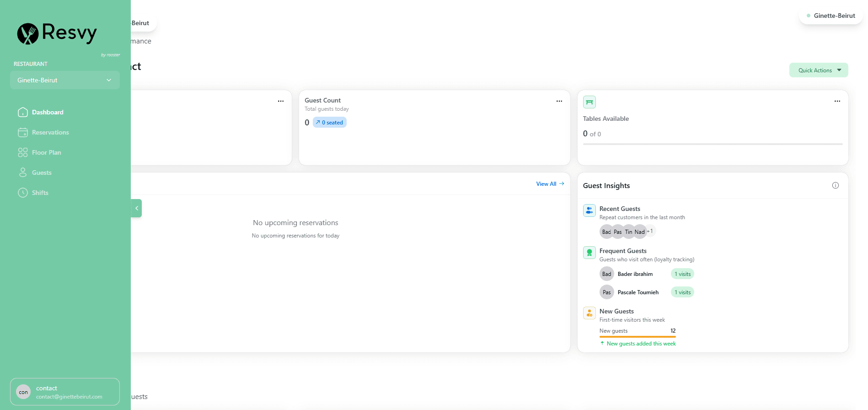Screen dimensions: 868x410
Task: Click the 0 seated badge
Action: [329, 123]
